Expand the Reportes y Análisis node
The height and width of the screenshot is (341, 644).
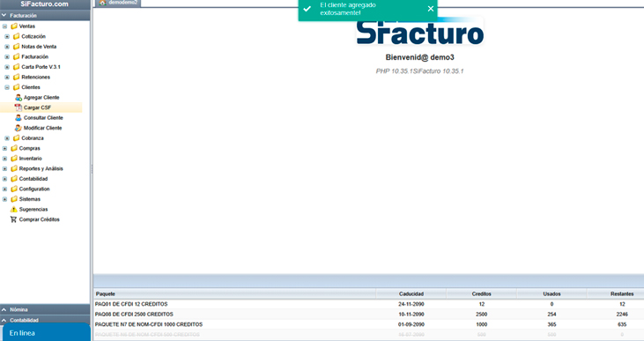(5, 169)
